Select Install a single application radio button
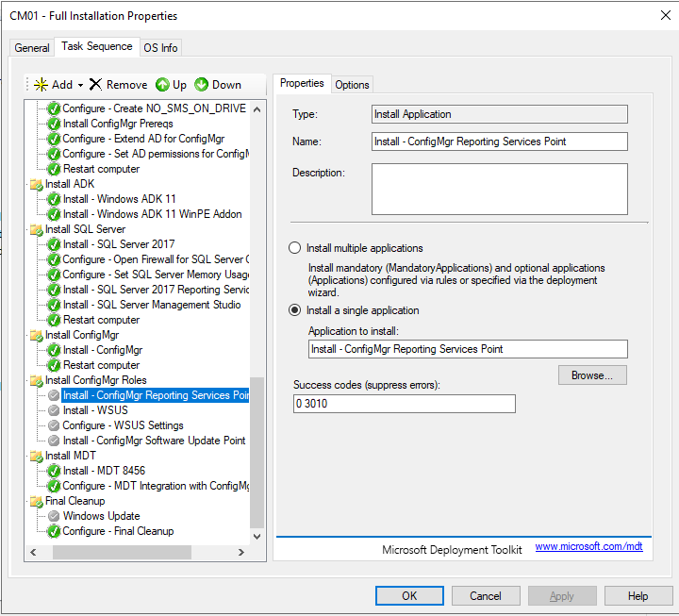This screenshot has height=616, width=679. pyautogui.click(x=294, y=310)
